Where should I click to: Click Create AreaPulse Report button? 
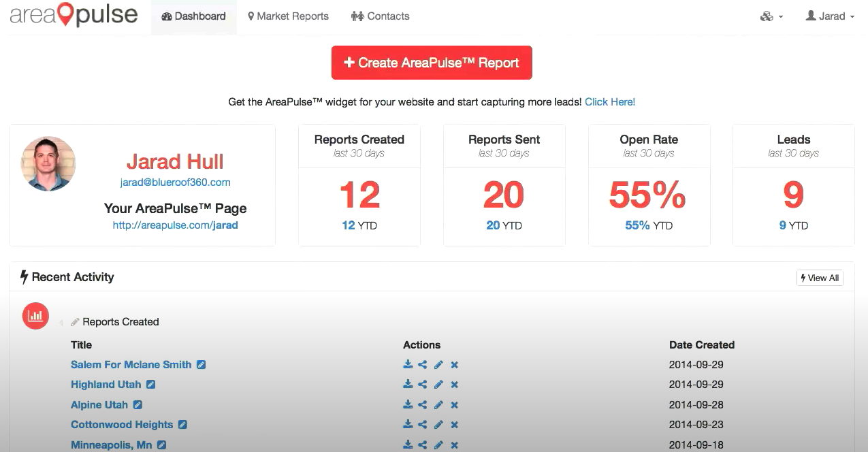[432, 63]
